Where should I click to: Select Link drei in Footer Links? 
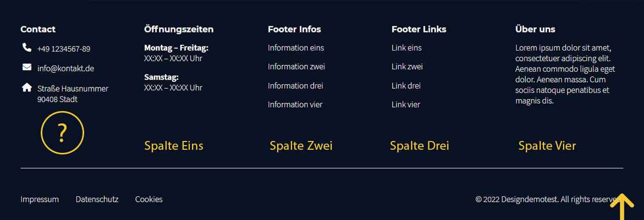pos(406,86)
